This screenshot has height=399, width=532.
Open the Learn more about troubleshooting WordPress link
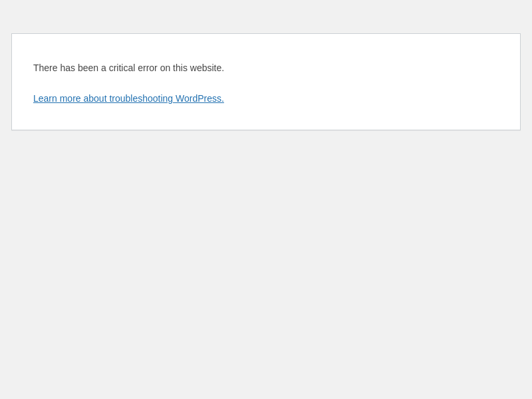[128, 98]
